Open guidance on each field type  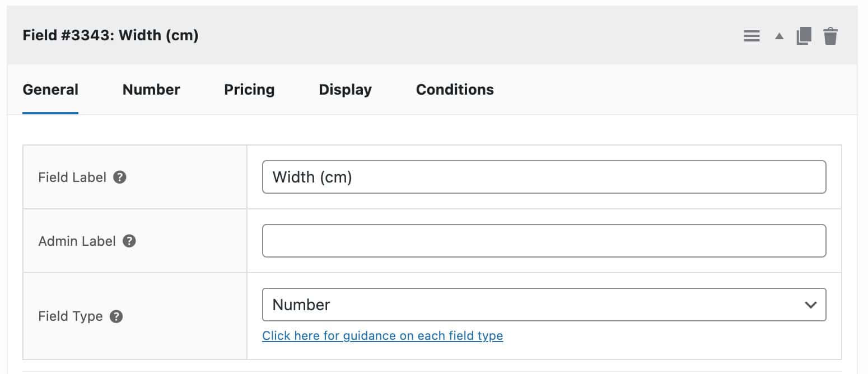tap(382, 335)
